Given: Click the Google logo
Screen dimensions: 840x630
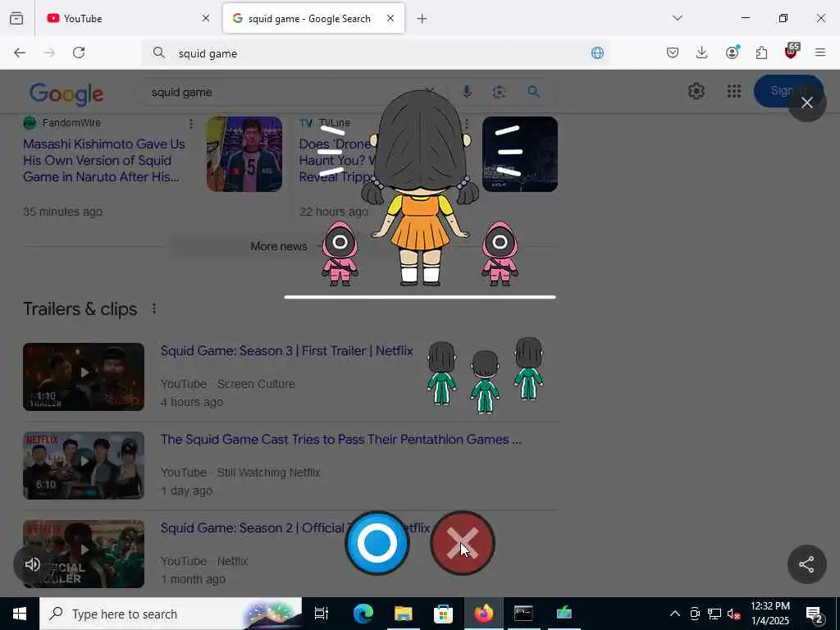Looking at the screenshot, I should [66, 94].
